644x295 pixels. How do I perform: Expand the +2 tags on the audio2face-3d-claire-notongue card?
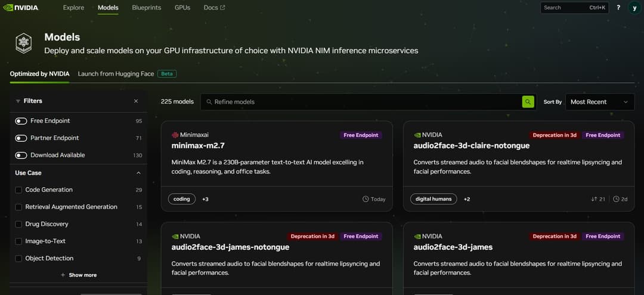click(467, 199)
